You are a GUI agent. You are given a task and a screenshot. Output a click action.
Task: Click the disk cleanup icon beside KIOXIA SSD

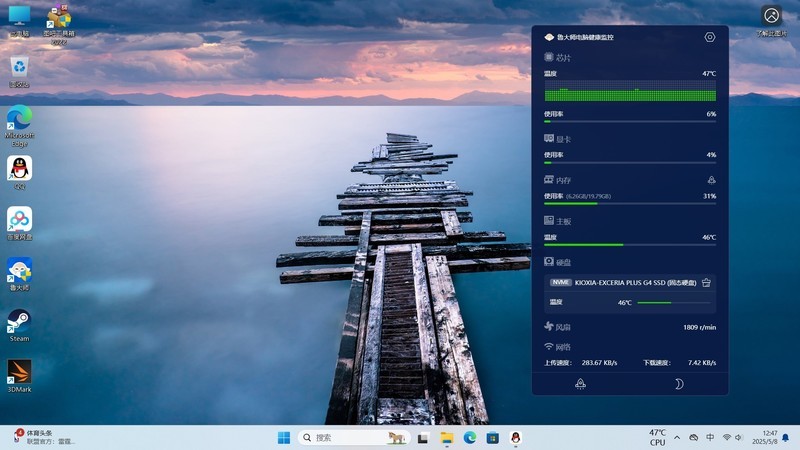coord(706,283)
